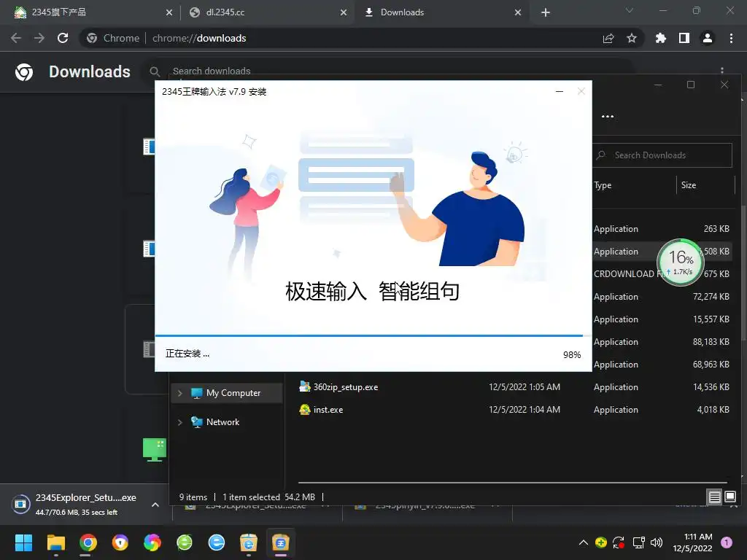Expand My Computer tree node

180,393
